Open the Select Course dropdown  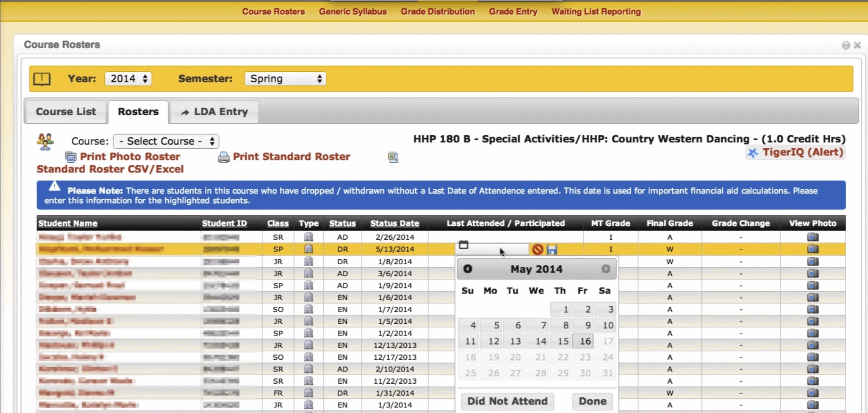166,141
